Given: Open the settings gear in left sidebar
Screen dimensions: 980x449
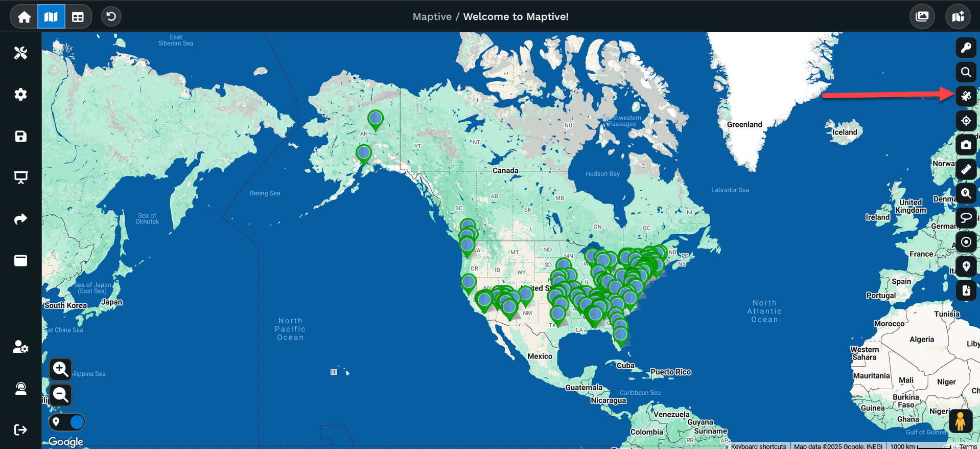Looking at the screenshot, I should pos(20,95).
